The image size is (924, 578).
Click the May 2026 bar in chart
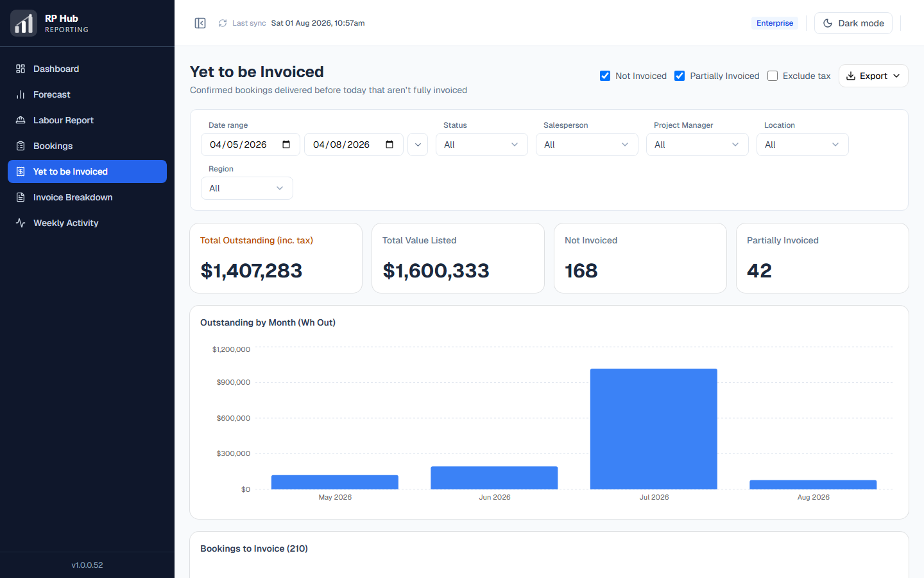click(335, 482)
